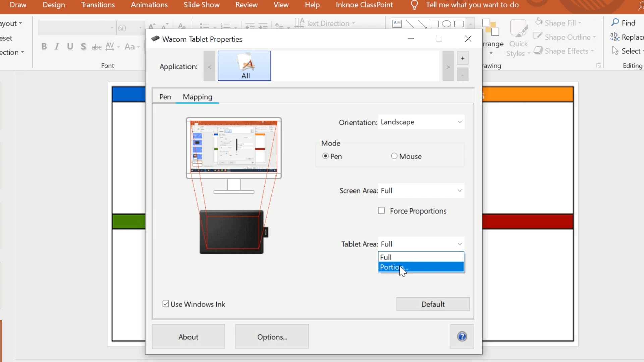This screenshot has width=644, height=362.
Task: Select the Rectangle shape in gallery
Action: coord(434,24)
